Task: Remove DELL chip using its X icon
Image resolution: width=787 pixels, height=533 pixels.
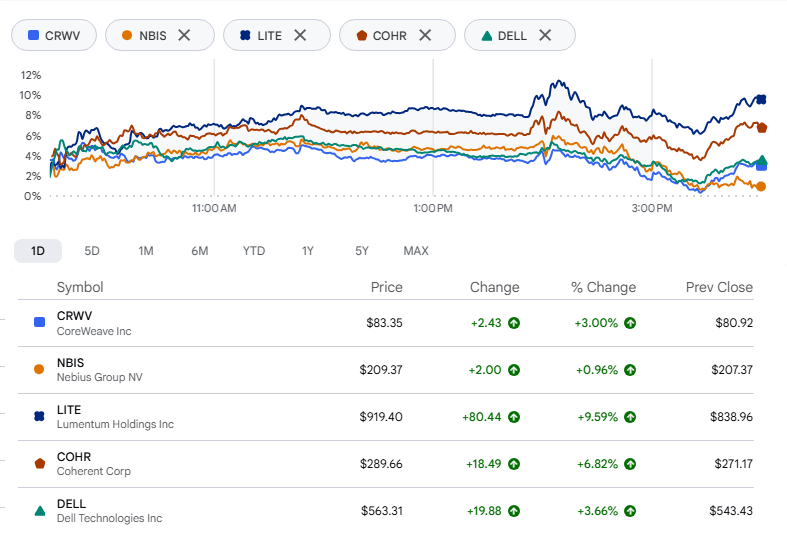Action: [545, 35]
